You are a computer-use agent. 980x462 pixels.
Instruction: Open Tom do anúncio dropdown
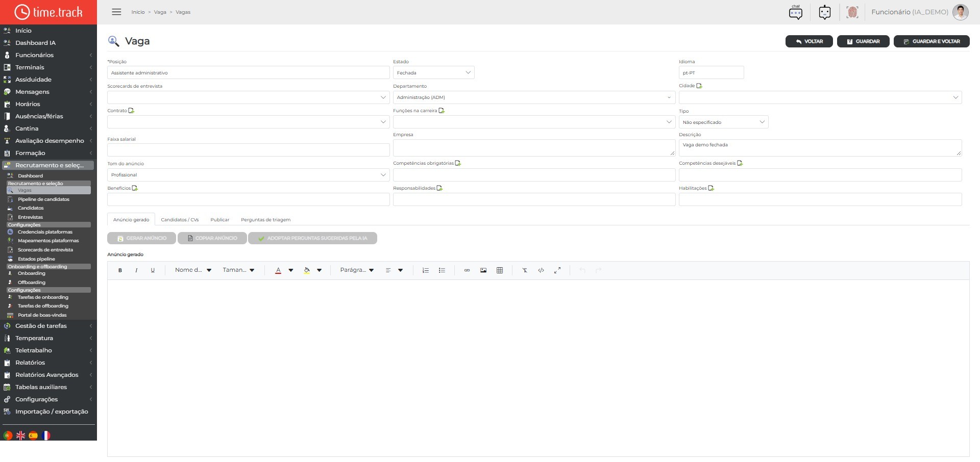[x=248, y=175]
